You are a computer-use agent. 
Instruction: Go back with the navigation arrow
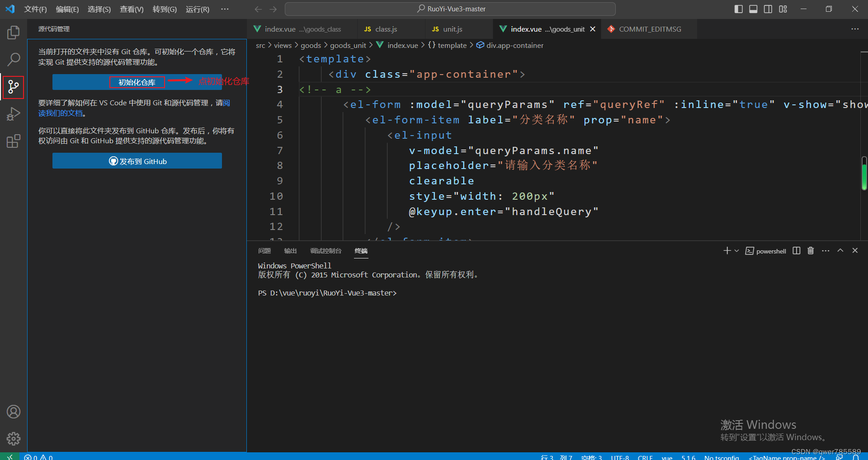(x=258, y=9)
